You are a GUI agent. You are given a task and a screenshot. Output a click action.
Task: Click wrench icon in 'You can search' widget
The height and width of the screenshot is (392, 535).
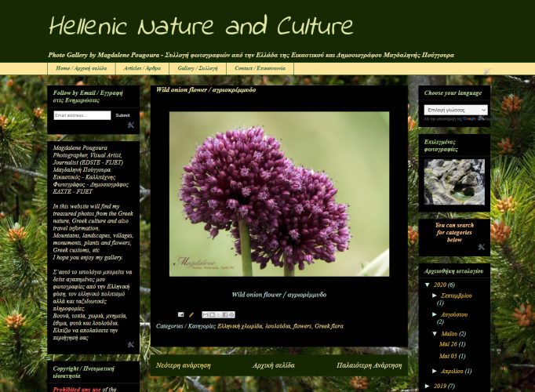pyautogui.click(x=481, y=247)
